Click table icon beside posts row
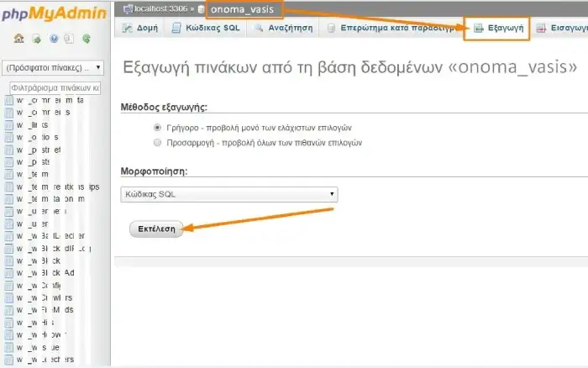Image resolution: width=588 pixels, height=368 pixels. coord(8,162)
